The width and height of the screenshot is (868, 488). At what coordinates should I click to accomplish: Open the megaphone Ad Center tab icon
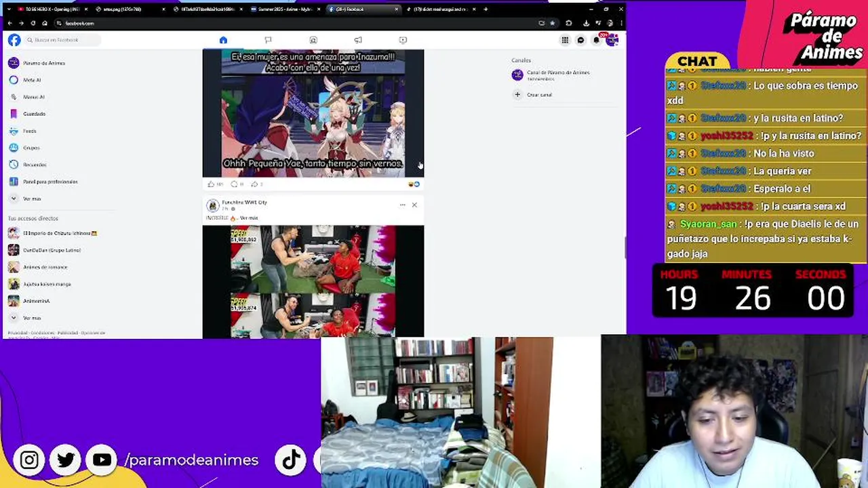pos(358,40)
